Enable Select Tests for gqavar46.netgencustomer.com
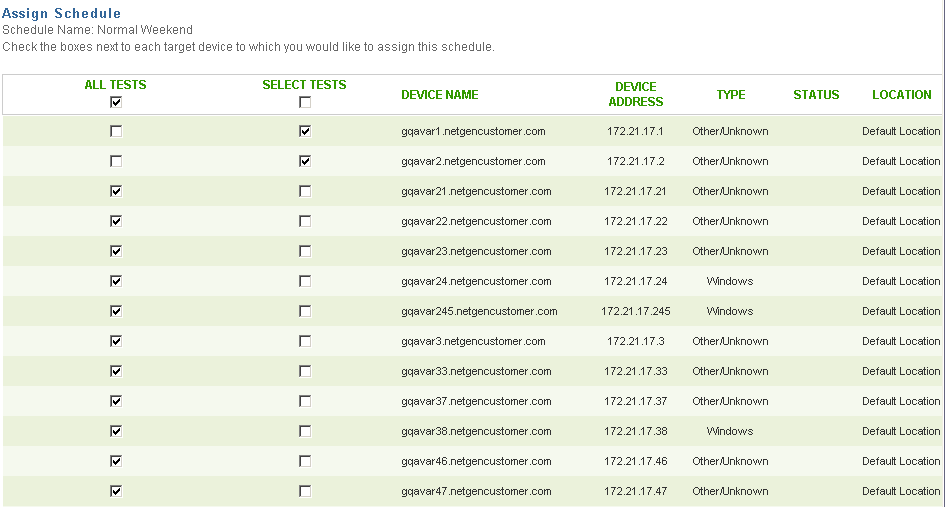The height and width of the screenshot is (507, 945). [305, 461]
